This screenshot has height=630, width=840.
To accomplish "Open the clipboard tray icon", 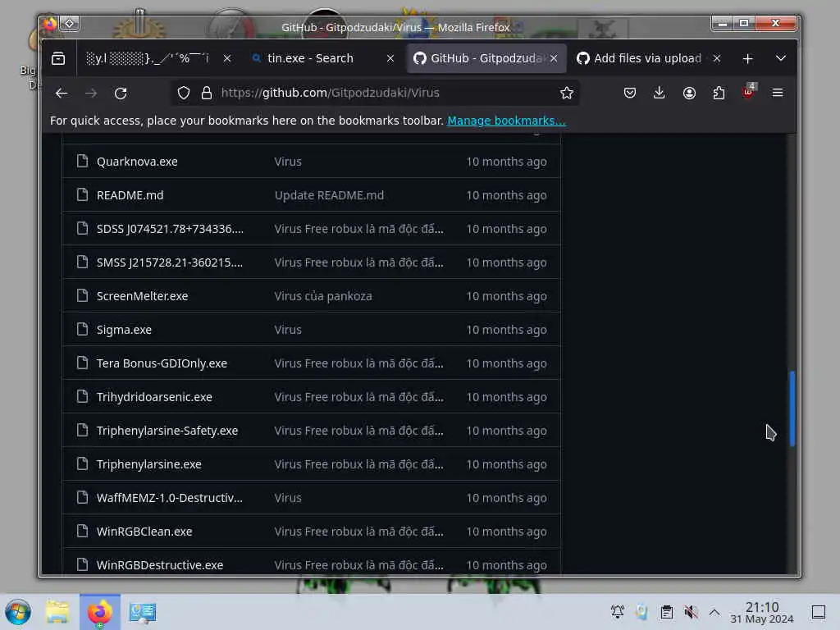I will coord(666,612).
